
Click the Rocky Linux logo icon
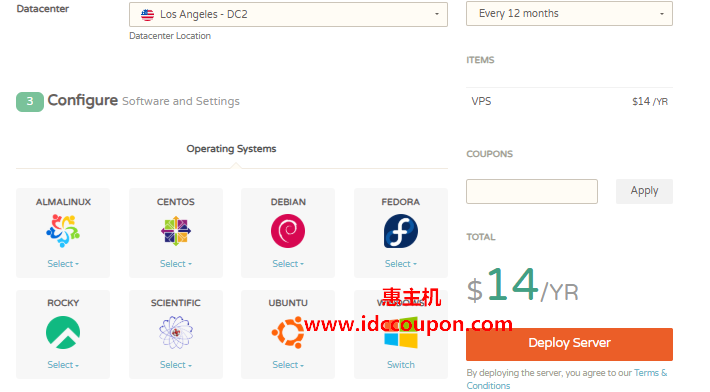(63, 333)
